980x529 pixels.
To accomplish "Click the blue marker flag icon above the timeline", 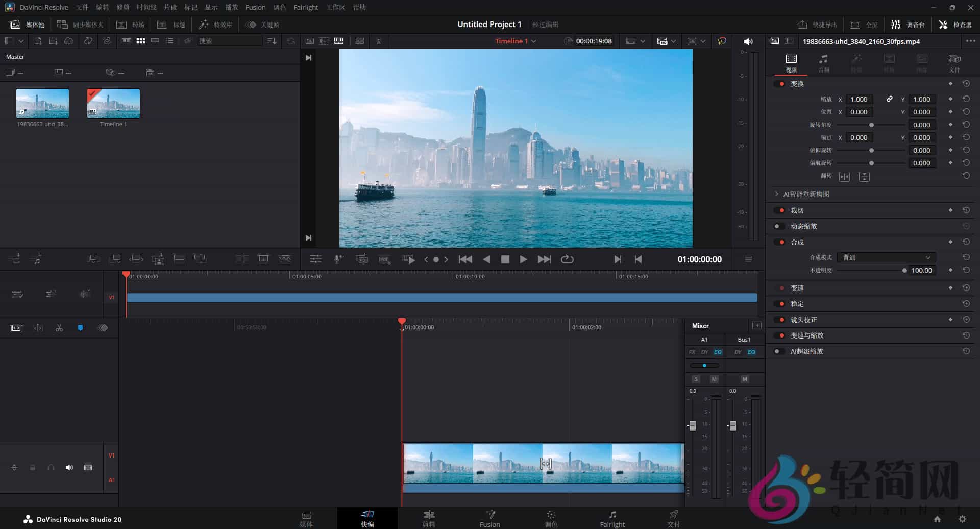I will tap(80, 327).
